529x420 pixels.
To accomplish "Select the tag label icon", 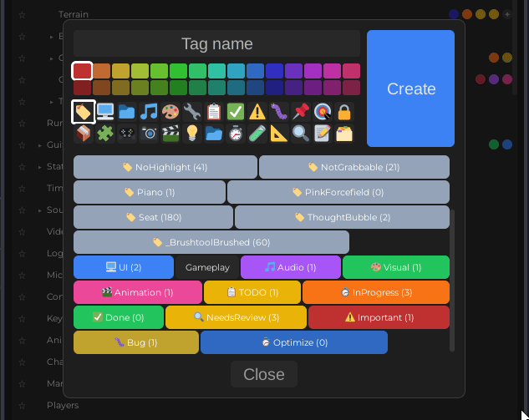I will pos(84,112).
